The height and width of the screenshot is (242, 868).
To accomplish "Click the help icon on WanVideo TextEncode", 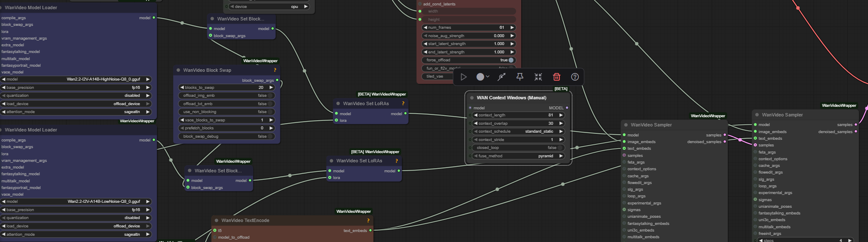I will (x=368, y=220).
